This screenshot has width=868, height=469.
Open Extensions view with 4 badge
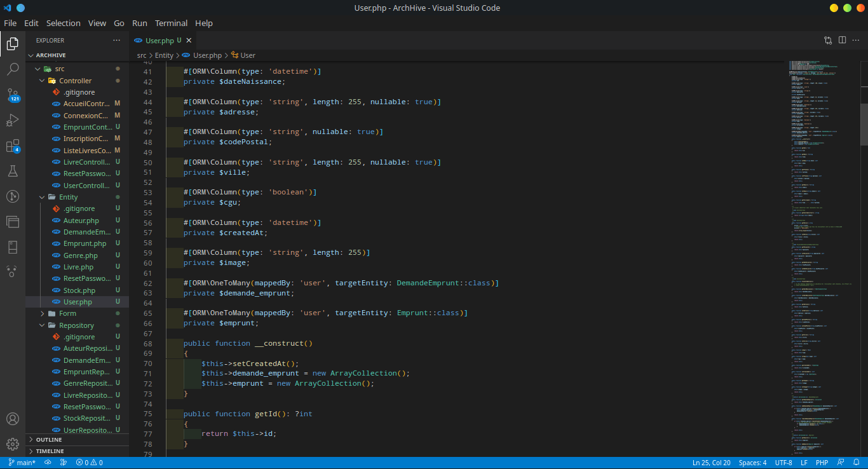click(12, 146)
